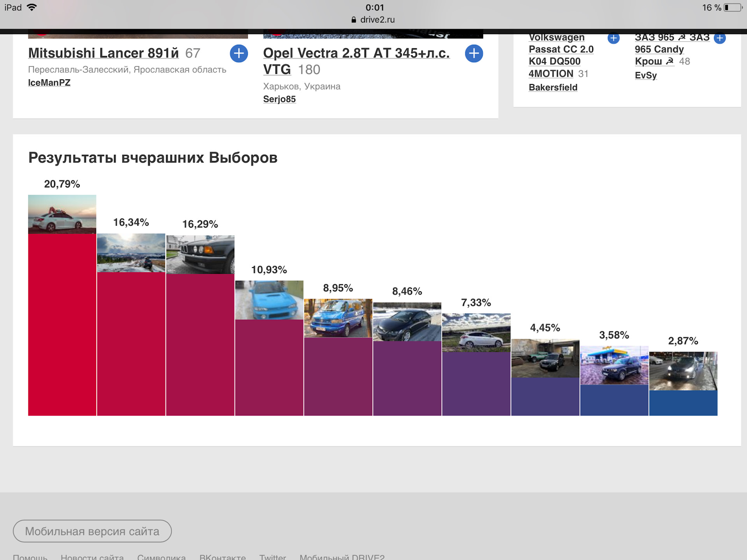Open the 10,93% blue Subaru photo

[269, 300]
